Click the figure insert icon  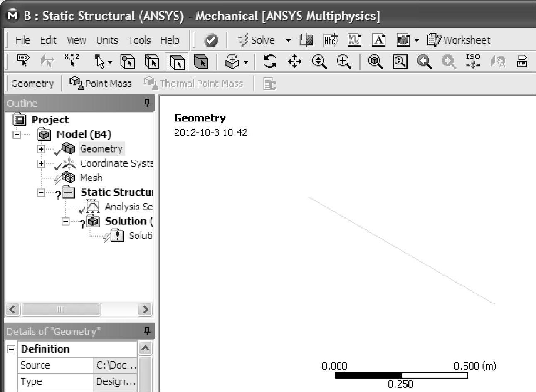click(x=403, y=40)
